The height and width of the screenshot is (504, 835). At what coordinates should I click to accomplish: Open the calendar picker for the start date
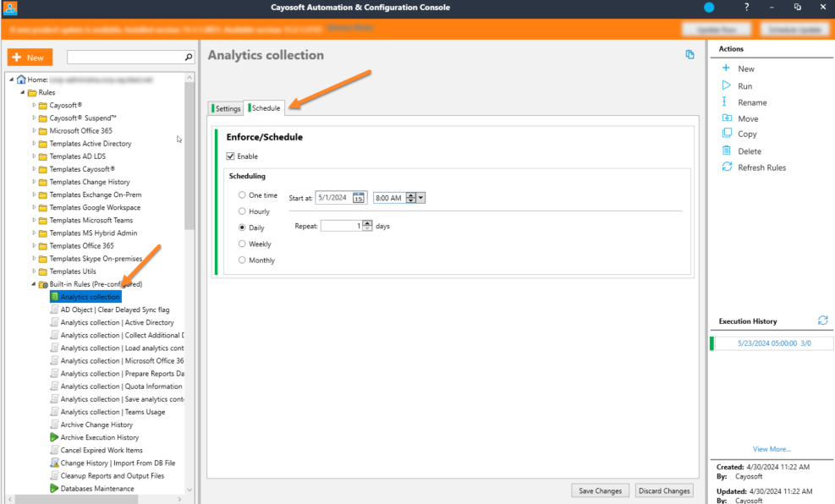pyautogui.click(x=359, y=197)
